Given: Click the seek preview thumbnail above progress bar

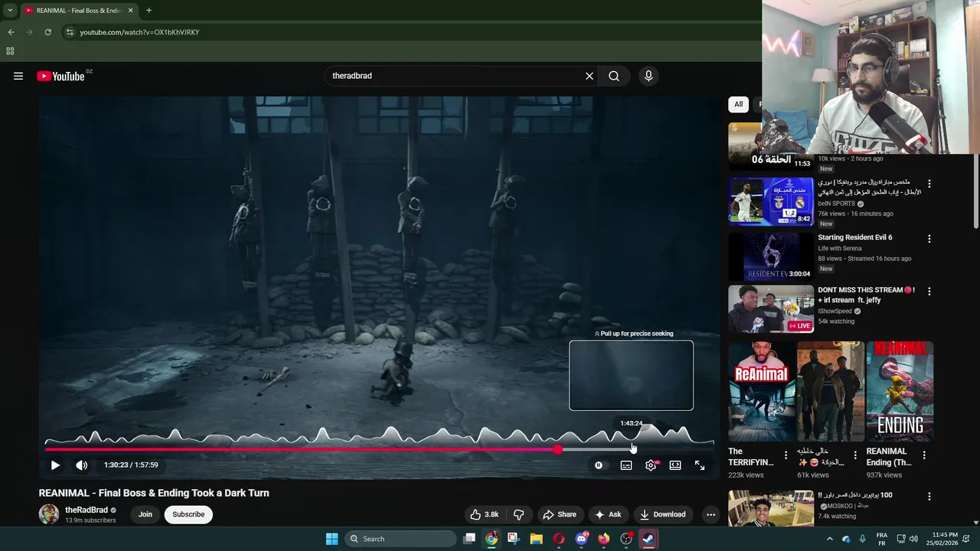Looking at the screenshot, I should point(631,375).
